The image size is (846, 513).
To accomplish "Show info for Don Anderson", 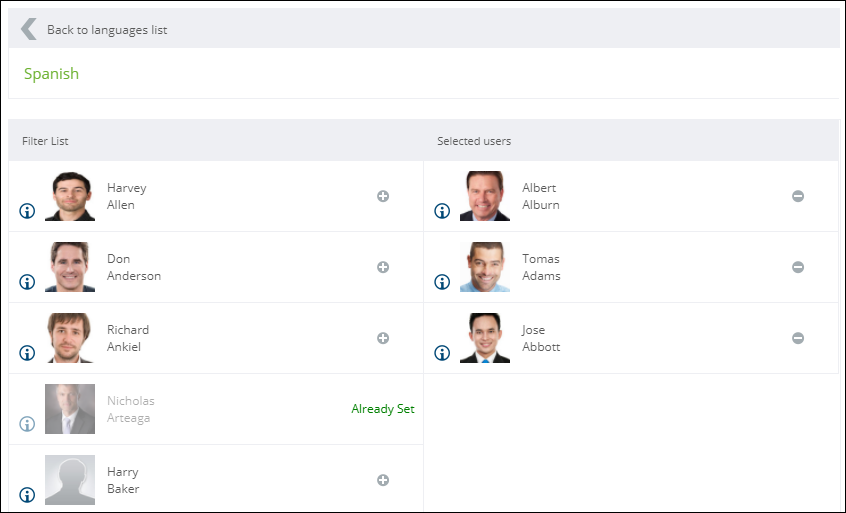I will tap(27, 282).
